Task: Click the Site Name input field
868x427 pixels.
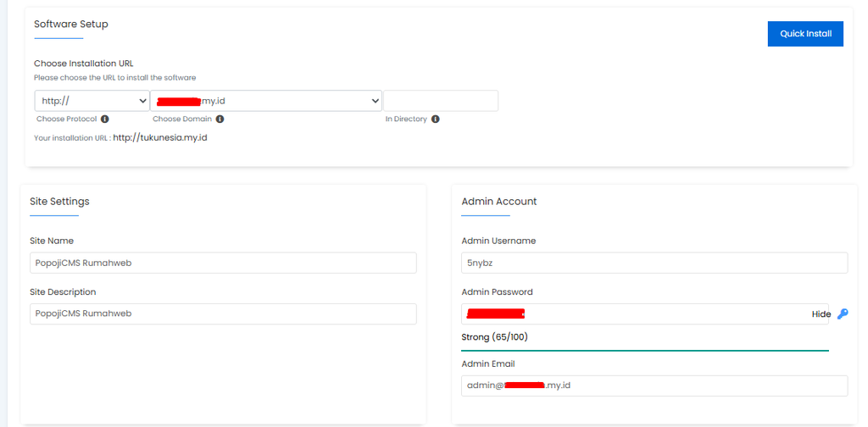Action: coord(223,263)
